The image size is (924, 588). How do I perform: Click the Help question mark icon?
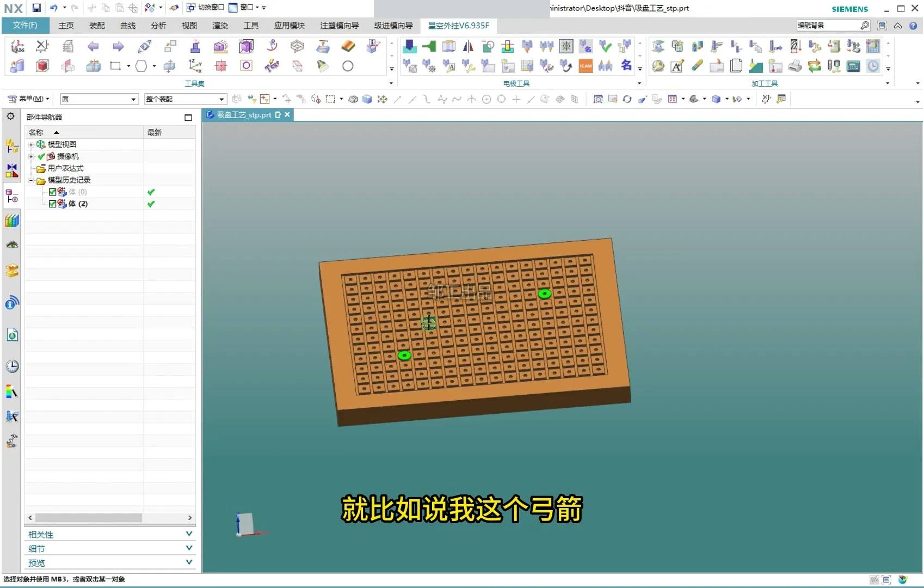[x=913, y=26]
